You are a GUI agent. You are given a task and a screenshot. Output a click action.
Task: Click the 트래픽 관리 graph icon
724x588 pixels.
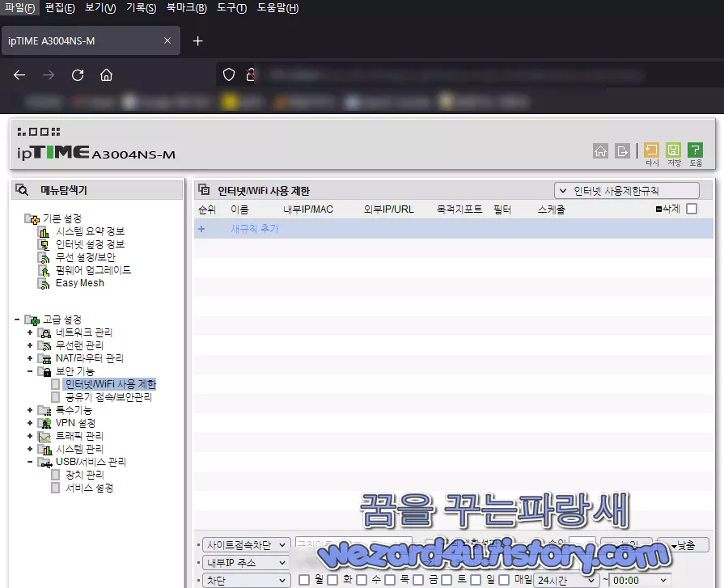[45, 436]
